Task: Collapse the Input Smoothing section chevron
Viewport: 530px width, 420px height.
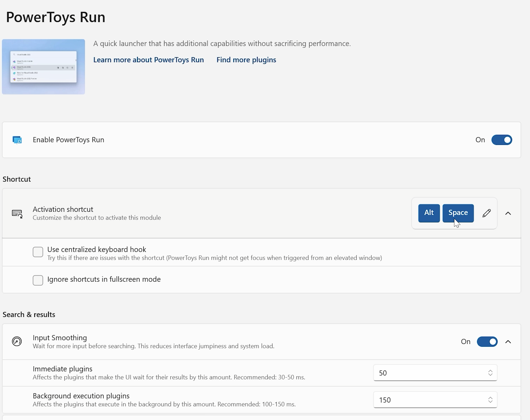Action: [508, 342]
